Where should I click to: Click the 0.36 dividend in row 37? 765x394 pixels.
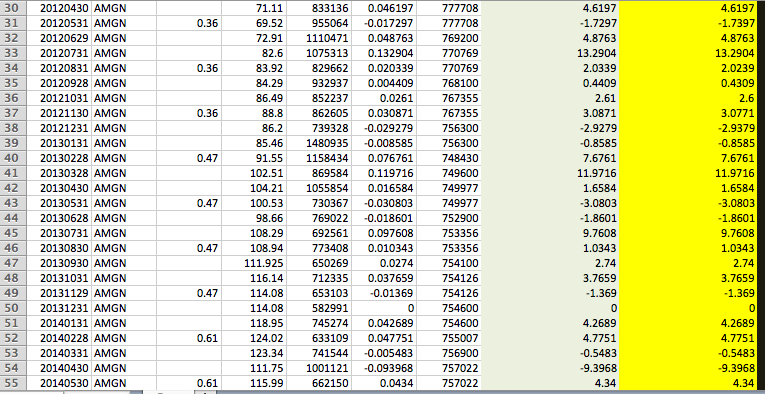coord(189,113)
